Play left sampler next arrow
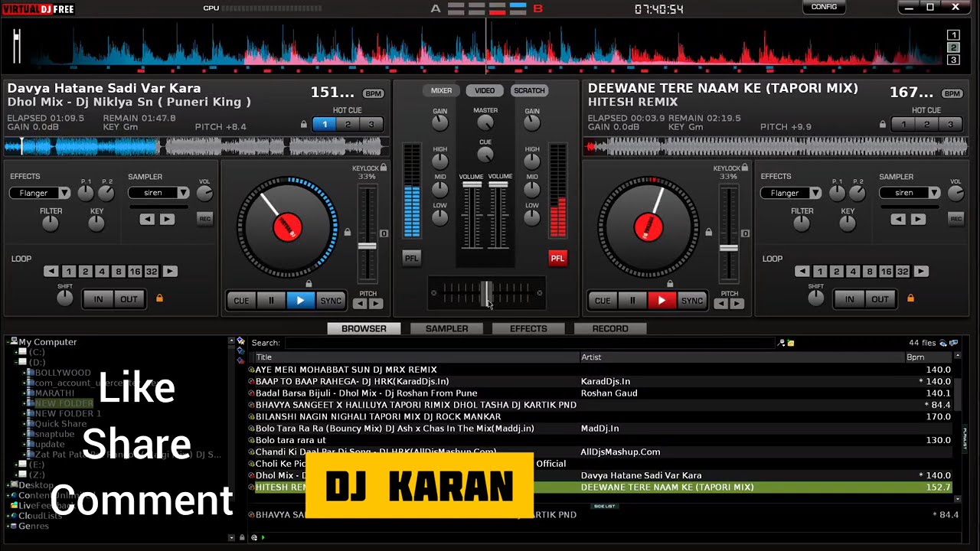The image size is (980, 551). pos(167,220)
